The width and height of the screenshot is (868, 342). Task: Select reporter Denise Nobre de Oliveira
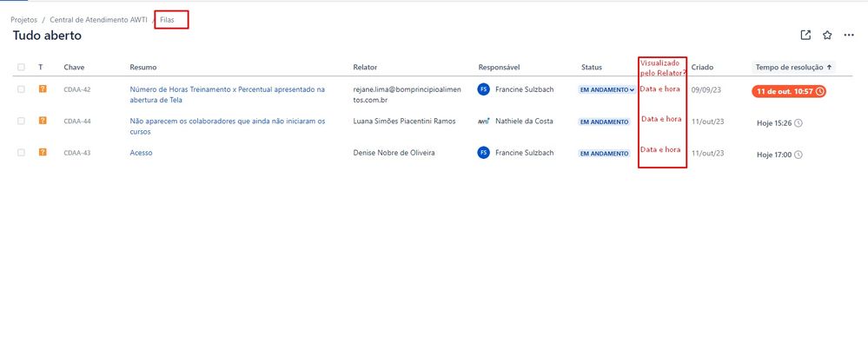[x=394, y=153]
